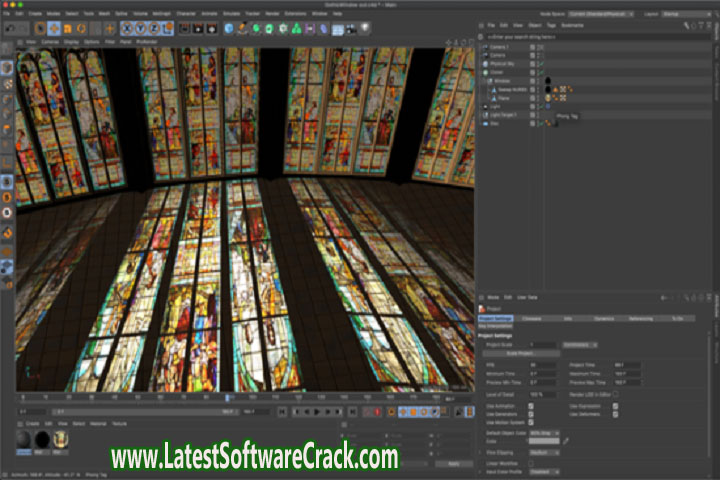Choose the Rotate tool
The height and width of the screenshot is (480, 720).
(x=81, y=28)
